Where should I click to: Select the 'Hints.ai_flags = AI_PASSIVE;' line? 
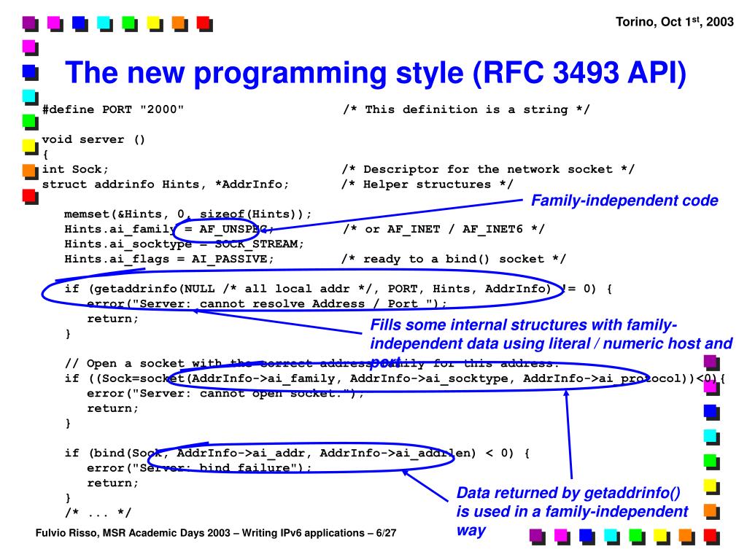tap(169, 259)
